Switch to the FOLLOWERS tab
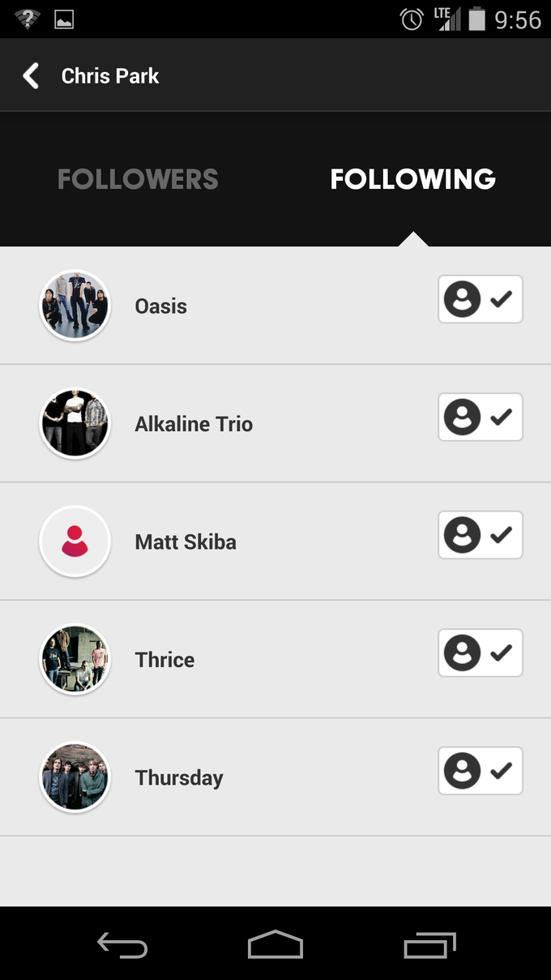 point(138,178)
